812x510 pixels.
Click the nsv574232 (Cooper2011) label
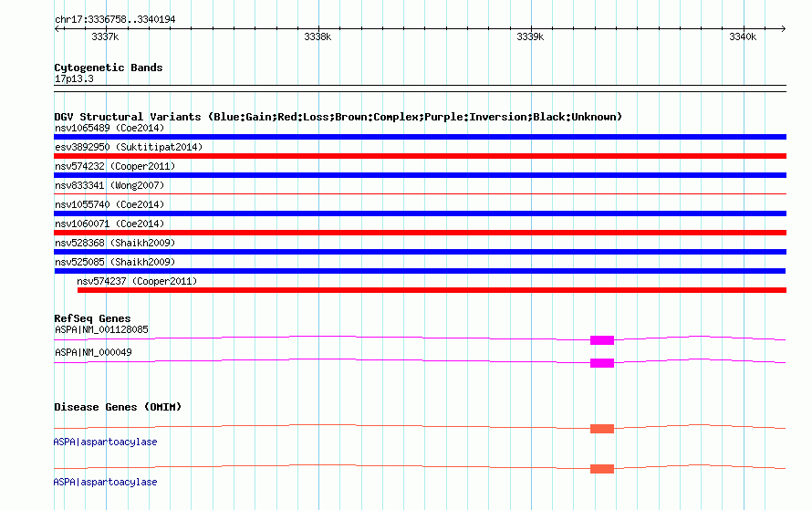pos(115,166)
